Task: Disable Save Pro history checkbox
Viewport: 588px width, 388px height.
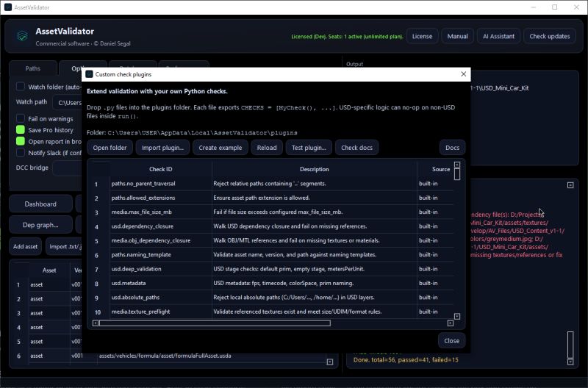Action: (21, 130)
